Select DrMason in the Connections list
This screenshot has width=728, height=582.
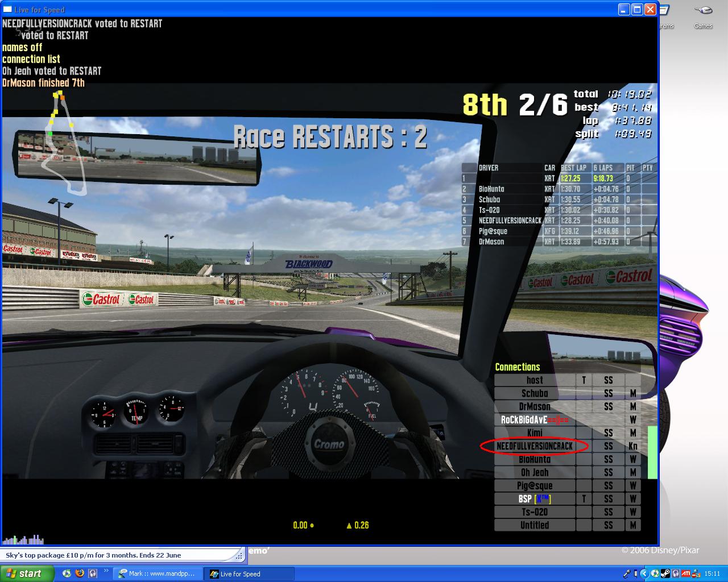pyautogui.click(x=535, y=406)
